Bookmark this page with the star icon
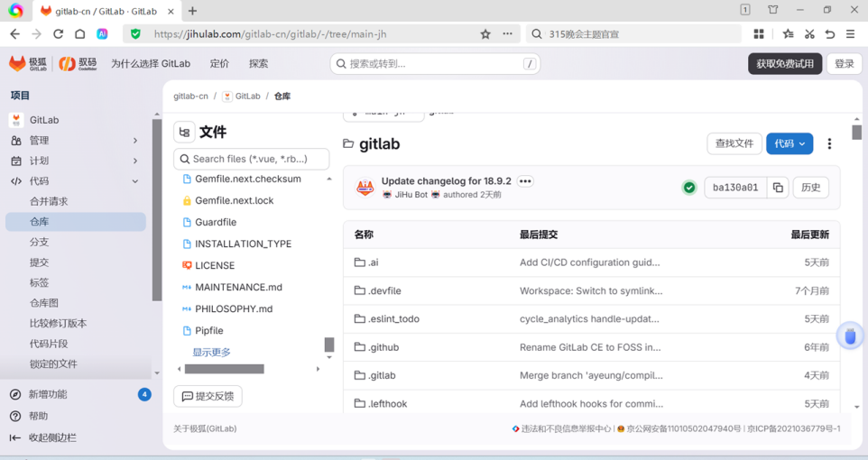868x460 pixels. (485, 34)
